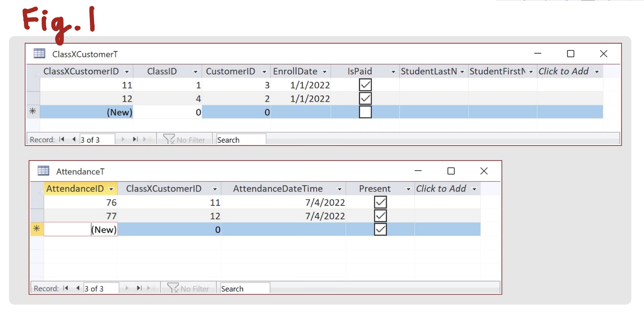Go to previous record in ClassXCustomerT navigator
Screen dimensions: 644x314
[74, 139]
